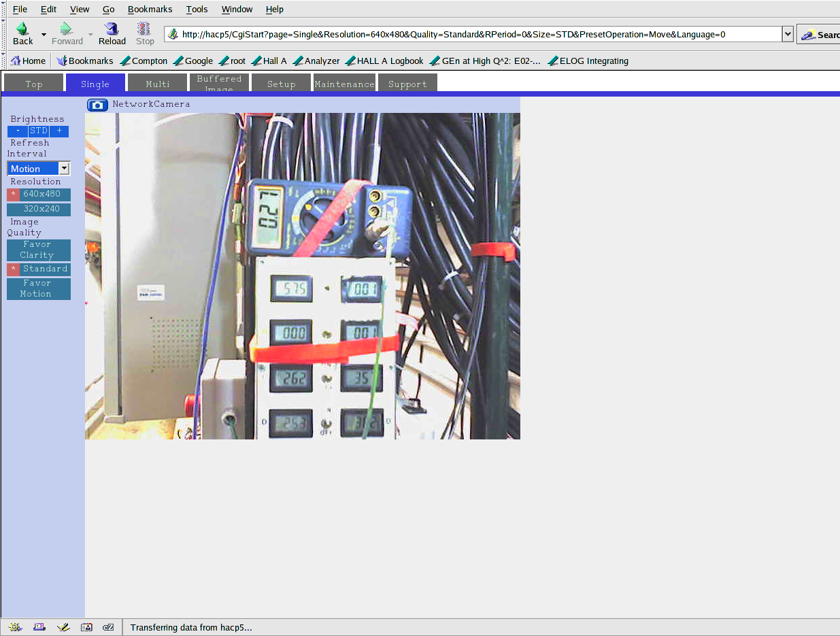Go to Home from the bookmarks toolbar

tap(28, 61)
